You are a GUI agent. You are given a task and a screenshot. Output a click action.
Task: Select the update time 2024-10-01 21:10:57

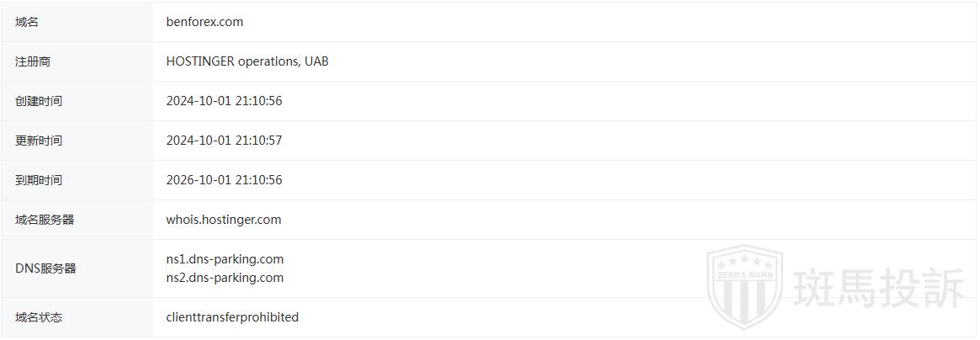click(x=224, y=141)
